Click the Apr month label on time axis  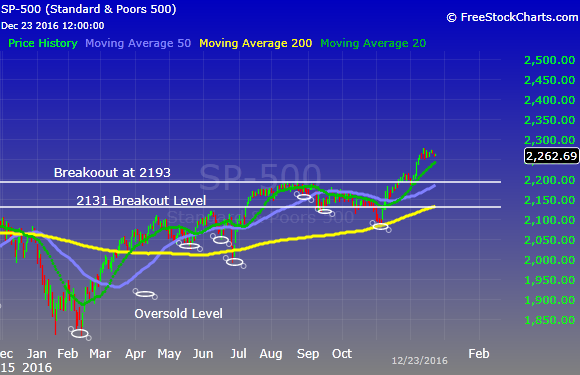point(135,354)
